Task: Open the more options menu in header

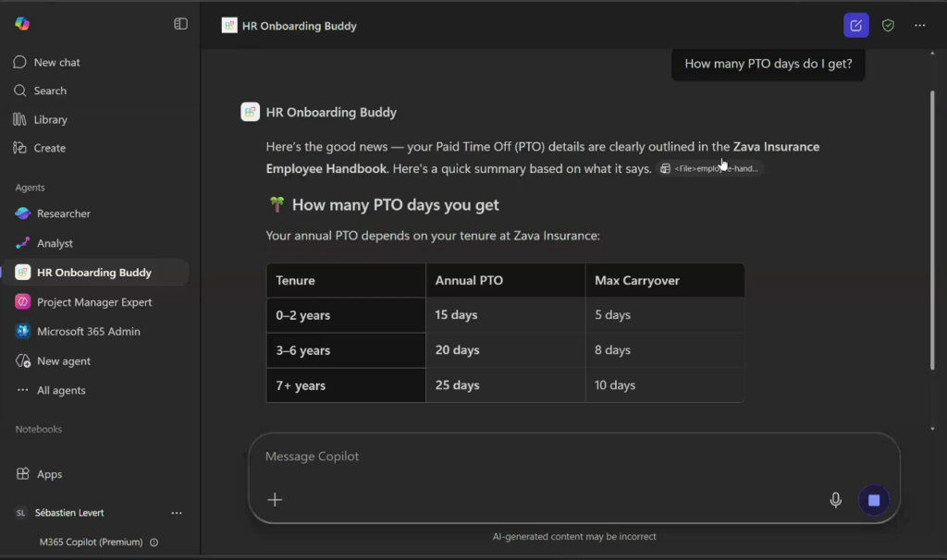Action: tap(919, 26)
